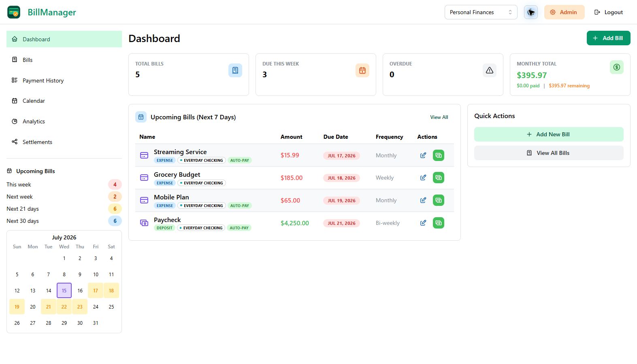Click the JUL 21, 2026 due date badge

click(341, 223)
